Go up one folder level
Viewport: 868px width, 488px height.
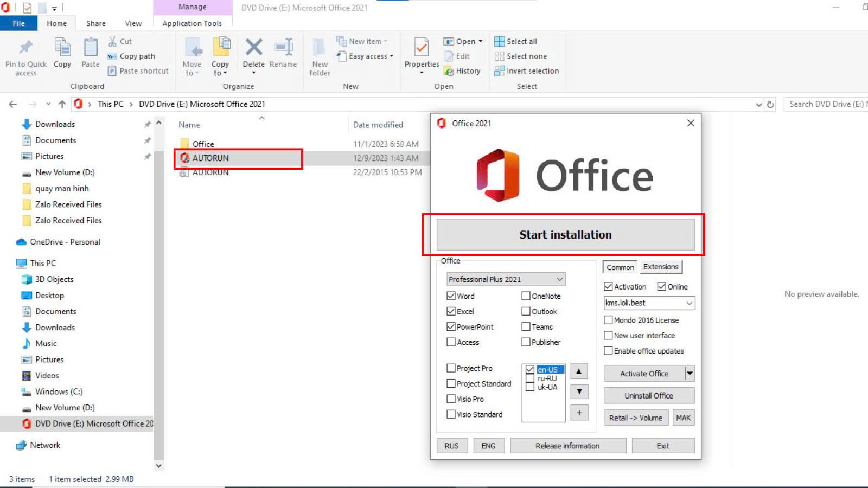[62, 104]
